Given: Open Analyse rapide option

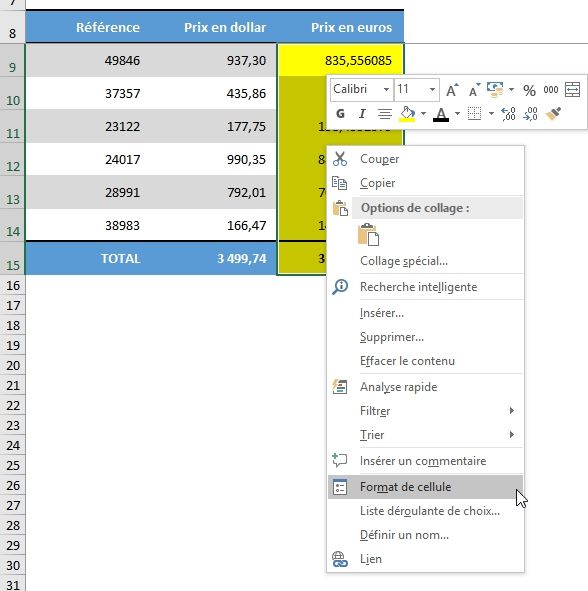Looking at the screenshot, I should 426,387.
